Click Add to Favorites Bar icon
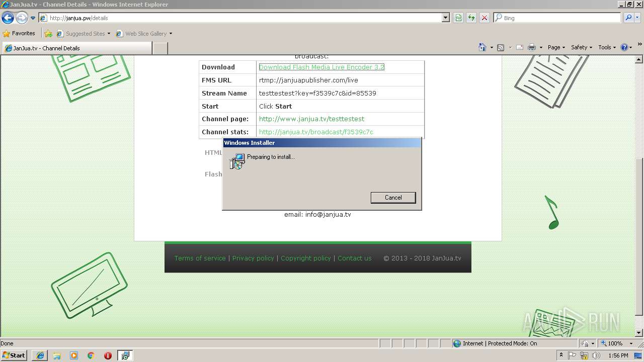Viewport: 644px width, 362px height. tap(48, 34)
